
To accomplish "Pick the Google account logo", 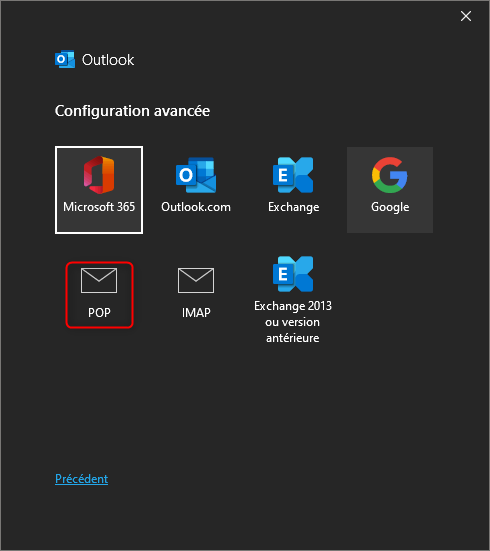I will pyautogui.click(x=389, y=175).
